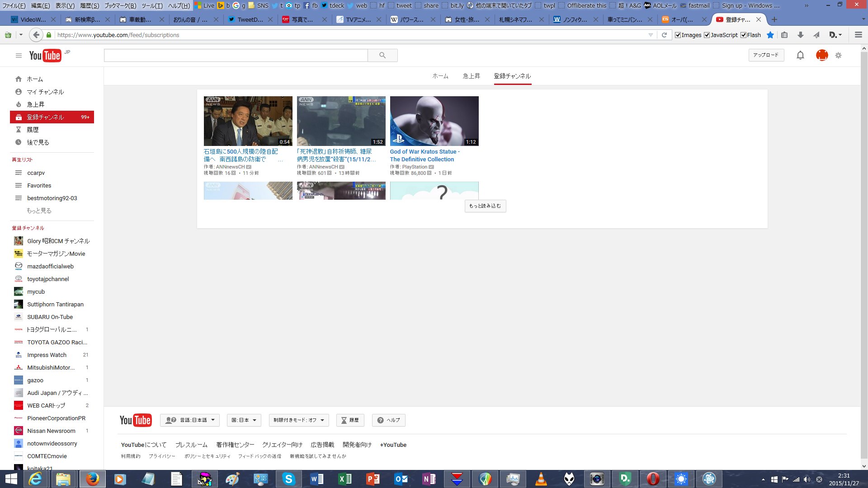Click the YouTube settings gear icon
The width and height of the screenshot is (868, 488).
(x=838, y=55)
